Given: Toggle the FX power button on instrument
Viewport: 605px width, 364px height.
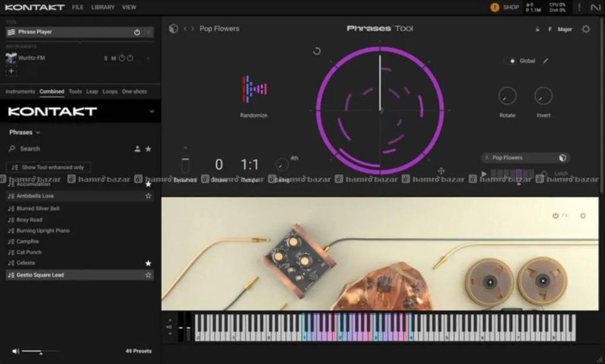Looking at the screenshot, I should [555, 216].
